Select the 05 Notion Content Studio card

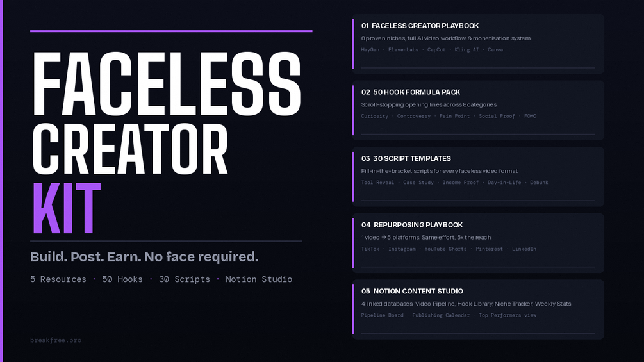point(478,309)
